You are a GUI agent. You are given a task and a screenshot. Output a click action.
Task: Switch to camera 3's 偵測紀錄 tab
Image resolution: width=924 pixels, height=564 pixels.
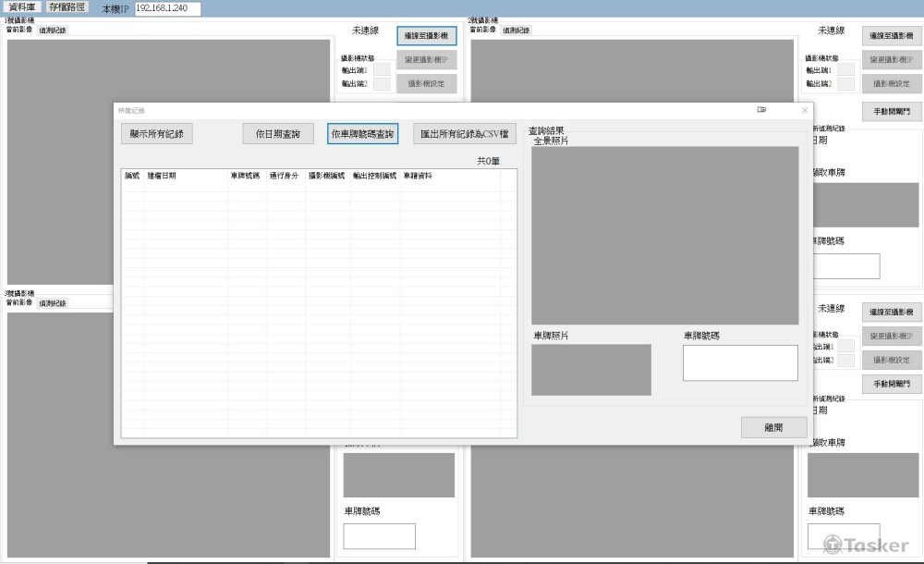click(x=53, y=302)
